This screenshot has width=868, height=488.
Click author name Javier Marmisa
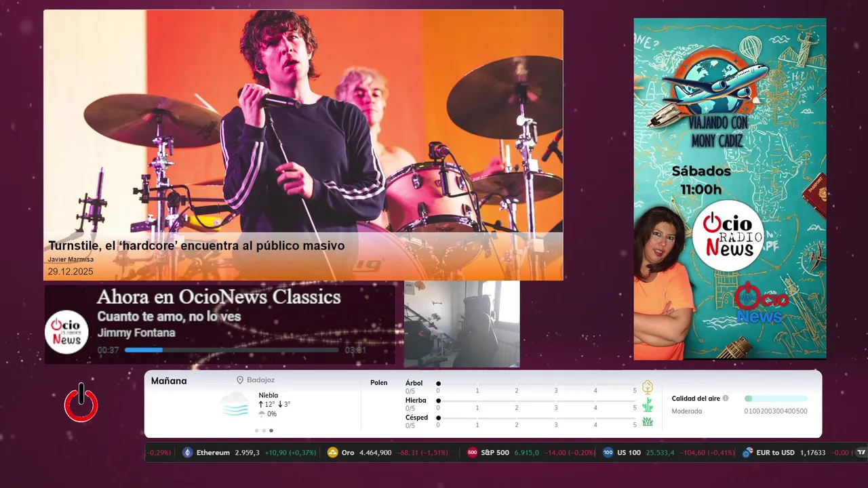[x=71, y=260]
